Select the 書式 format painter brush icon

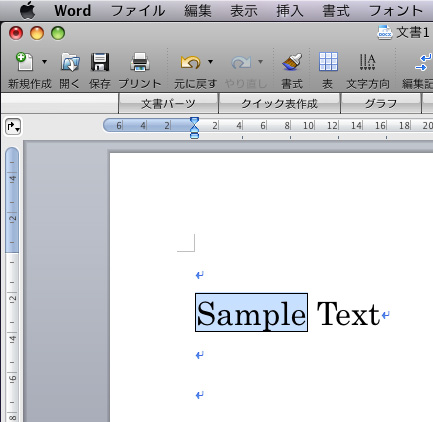(x=292, y=62)
